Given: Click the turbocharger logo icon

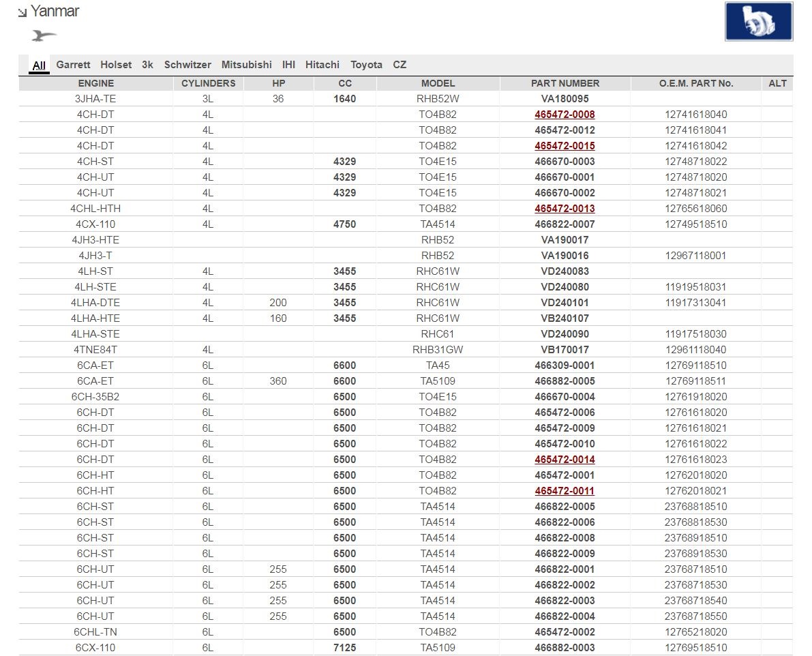Looking at the screenshot, I should point(759,22).
